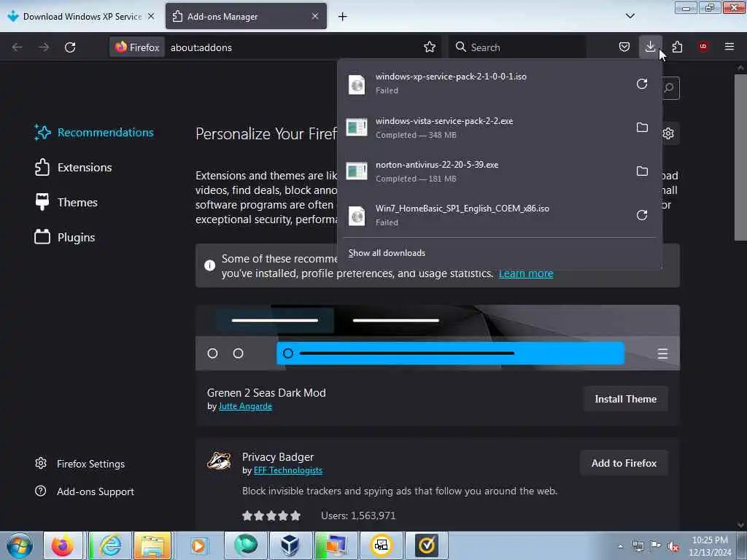Viewport: 747px width, 560px height.
Task: Retry Win7_HomeBasic ISO download
Action: tap(642, 215)
